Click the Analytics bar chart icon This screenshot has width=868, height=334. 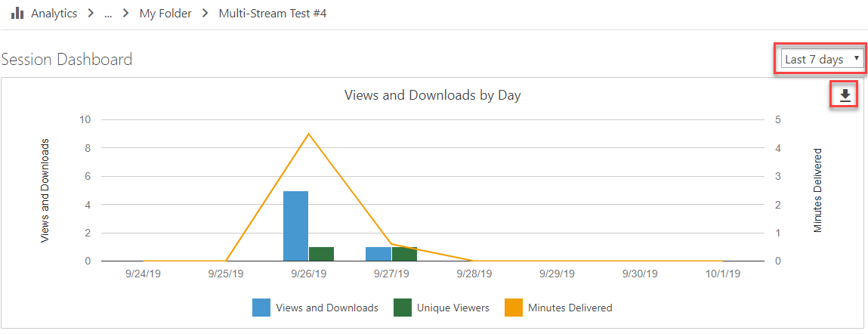pyautogui.click(x=17, y=14)
